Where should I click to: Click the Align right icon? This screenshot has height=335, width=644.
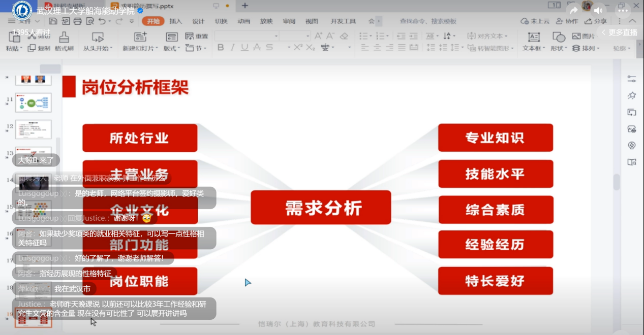point(389,48)
